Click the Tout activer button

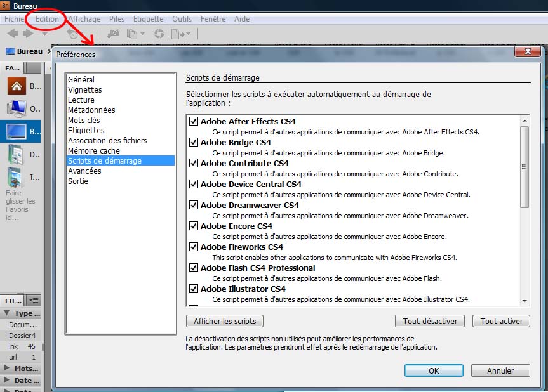click(x=501, y=321)
